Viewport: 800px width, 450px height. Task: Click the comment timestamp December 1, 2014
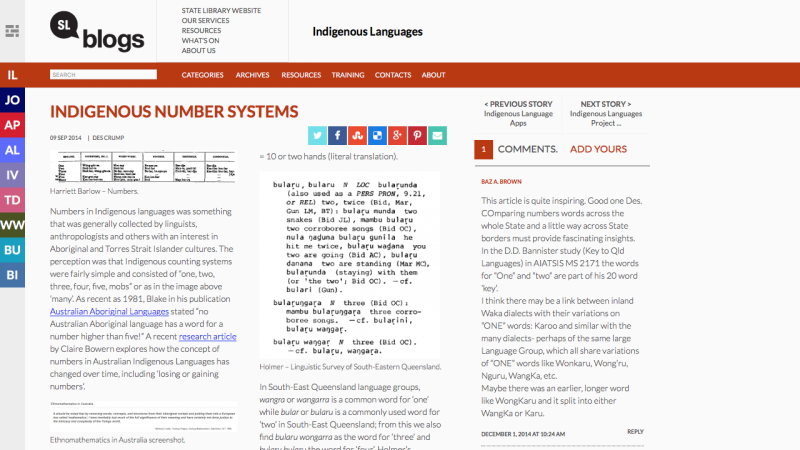coord(523,434)
